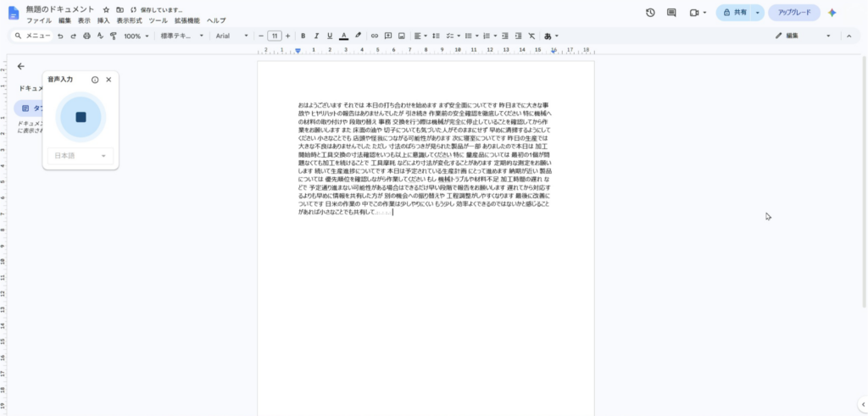868x416 pixels.
Task: Click the document saving status icon
Action: [x=133, y=10]
